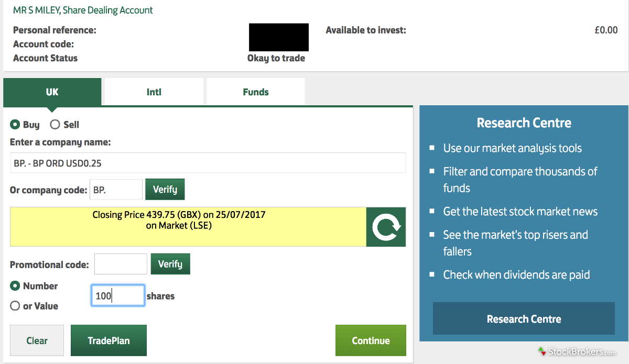Click the green Continue button
The image size is (629, 364).
point(371,340)
